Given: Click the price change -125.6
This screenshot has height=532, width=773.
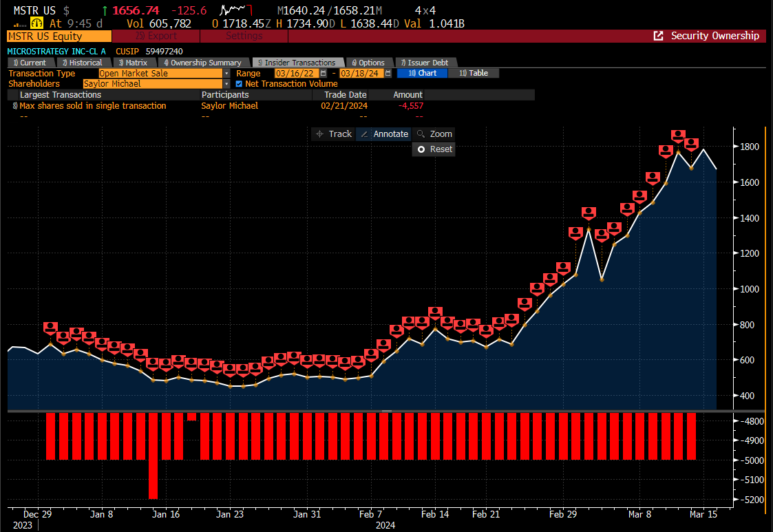Looking at the screenshot, I should (x=189, y=10).
